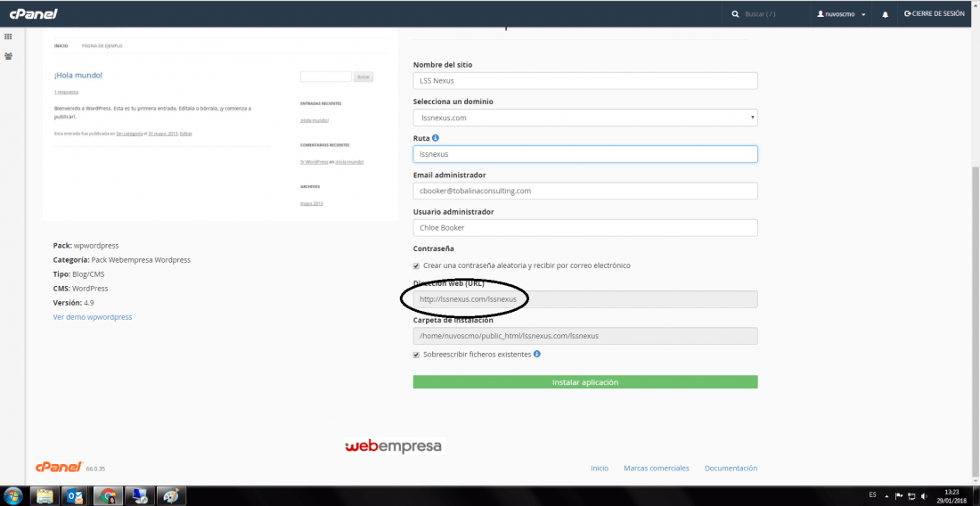
Task: Click the cPanel footer logo
Action: [60, 467]
